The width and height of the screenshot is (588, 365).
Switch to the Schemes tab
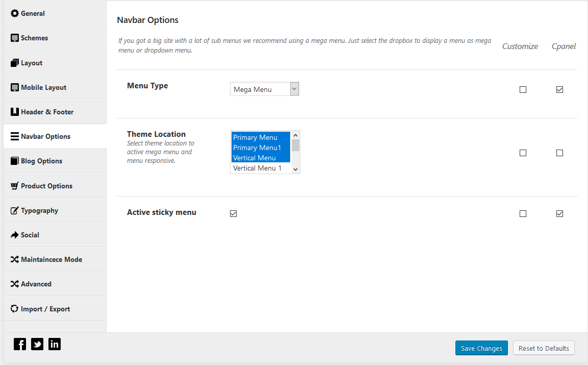[55, 38]
